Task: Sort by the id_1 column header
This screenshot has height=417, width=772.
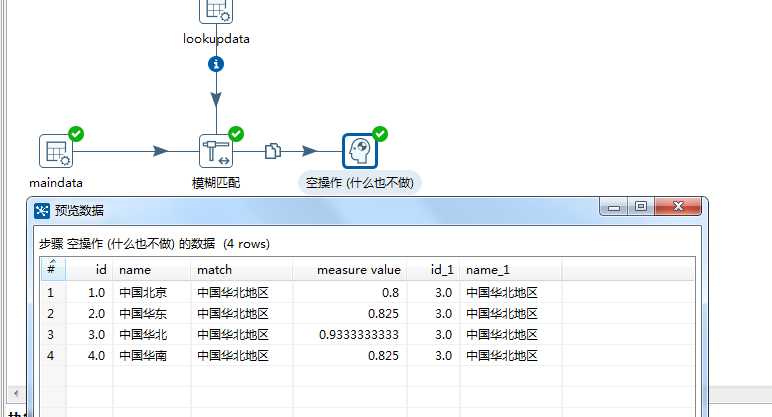Action: click(434, 269)
